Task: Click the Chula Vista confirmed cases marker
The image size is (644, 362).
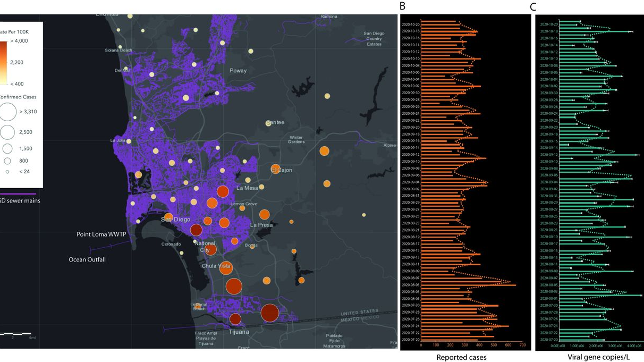Action: tap(225, 268)
